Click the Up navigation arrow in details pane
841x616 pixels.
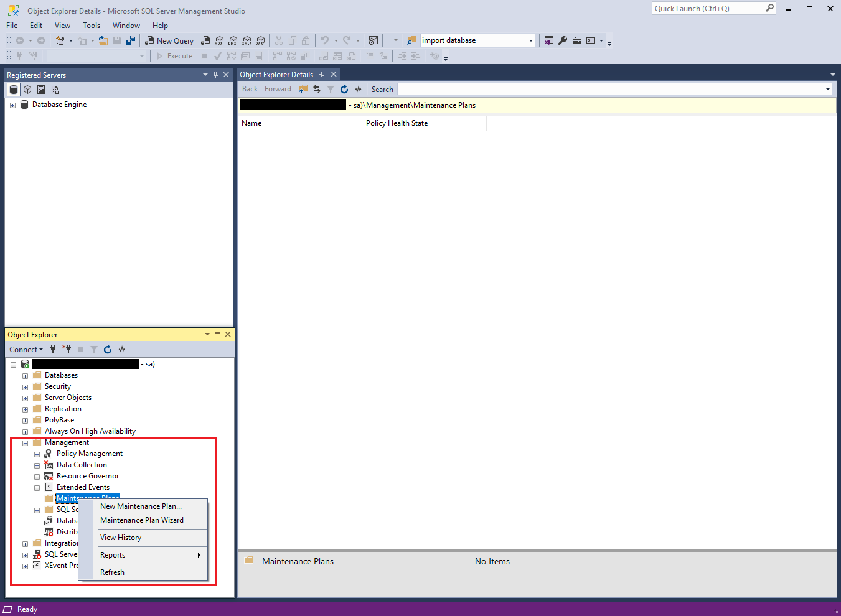click(x=303, y=88)
